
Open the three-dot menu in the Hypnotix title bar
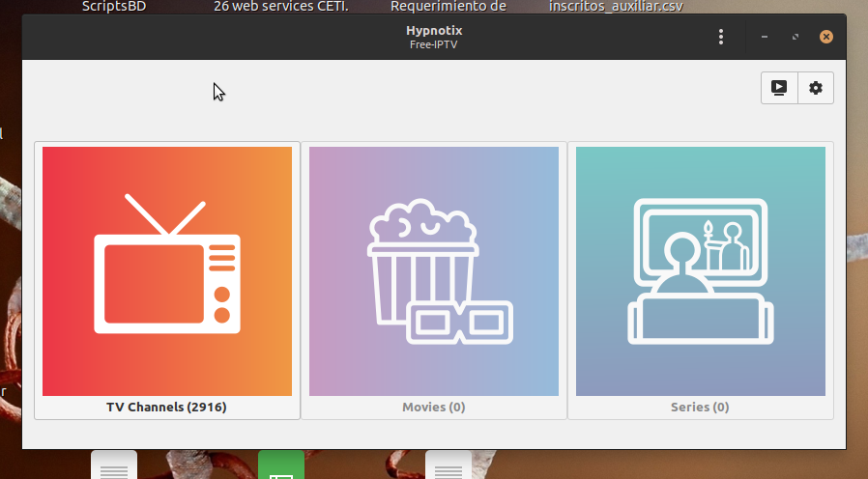coord(721,37)
